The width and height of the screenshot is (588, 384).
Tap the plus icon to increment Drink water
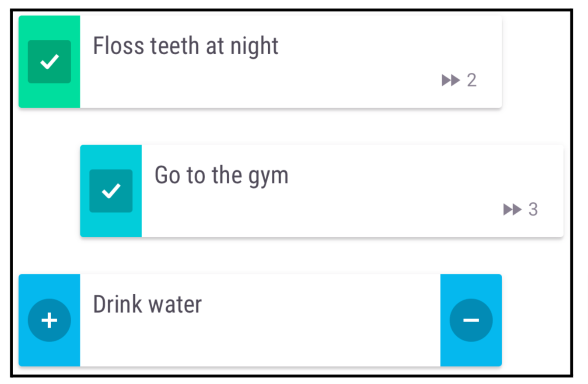pos(49,320)
